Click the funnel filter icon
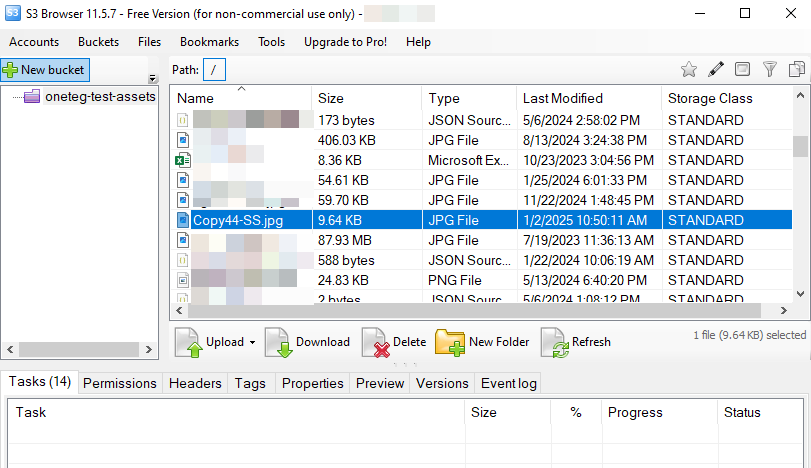The height and width of the screenshot is (468, 811). (769, 69)
